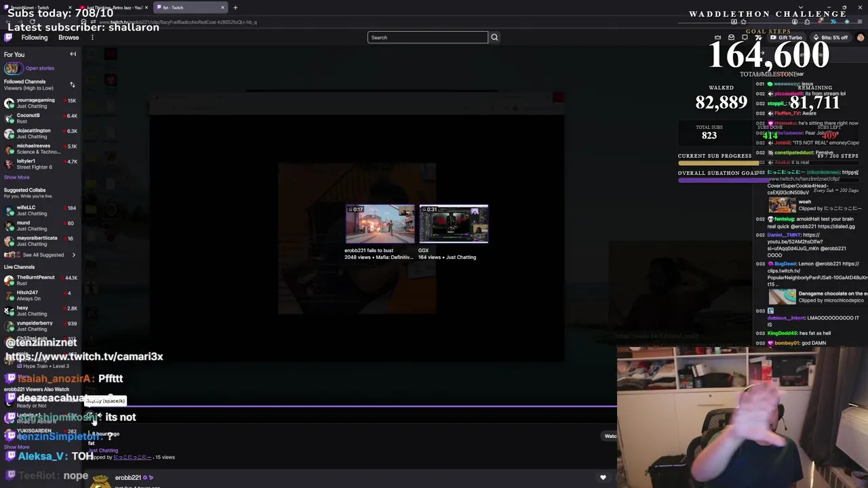Click the Twitch logo home icon

(x=8, y=37)
